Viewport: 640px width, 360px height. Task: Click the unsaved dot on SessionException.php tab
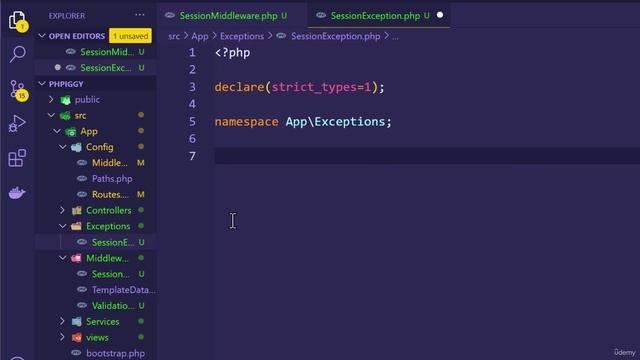coord(440,15)
